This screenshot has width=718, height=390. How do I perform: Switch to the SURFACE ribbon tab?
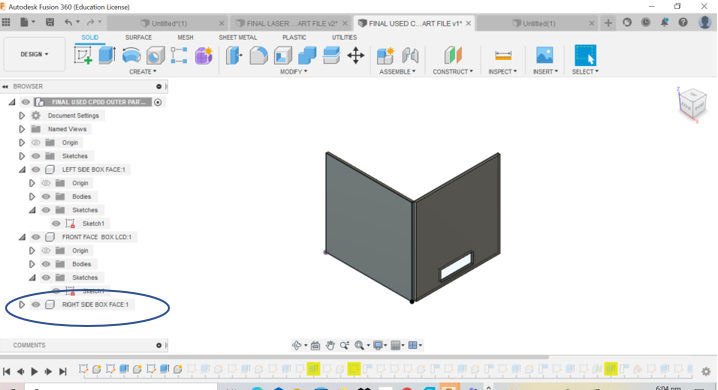click(138, 38)
